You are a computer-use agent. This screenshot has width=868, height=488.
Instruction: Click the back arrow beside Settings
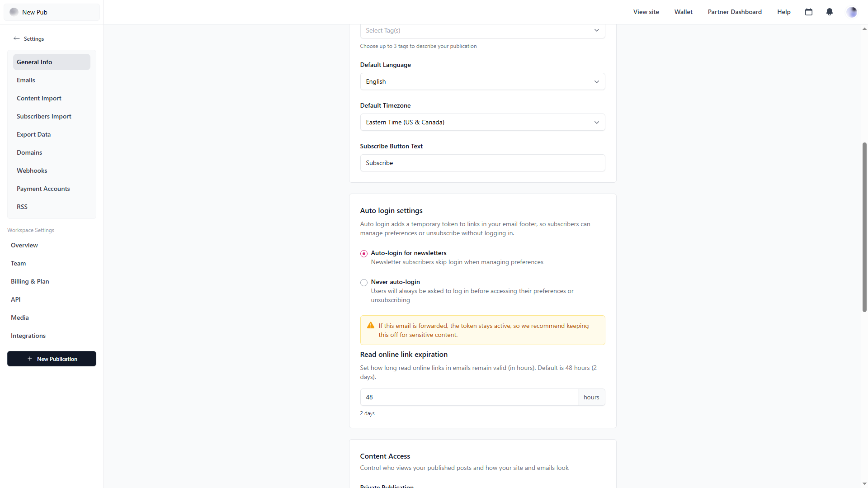(x=17, y=39)
